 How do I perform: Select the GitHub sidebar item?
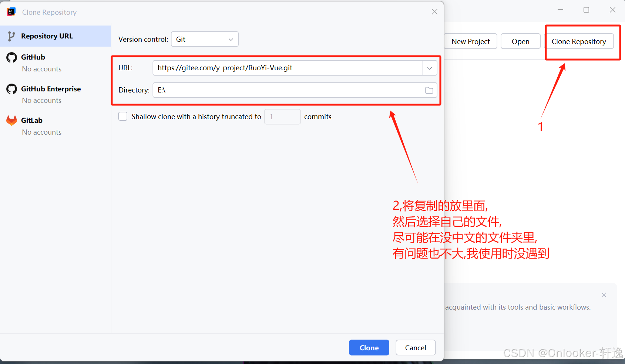click(56, 63)
